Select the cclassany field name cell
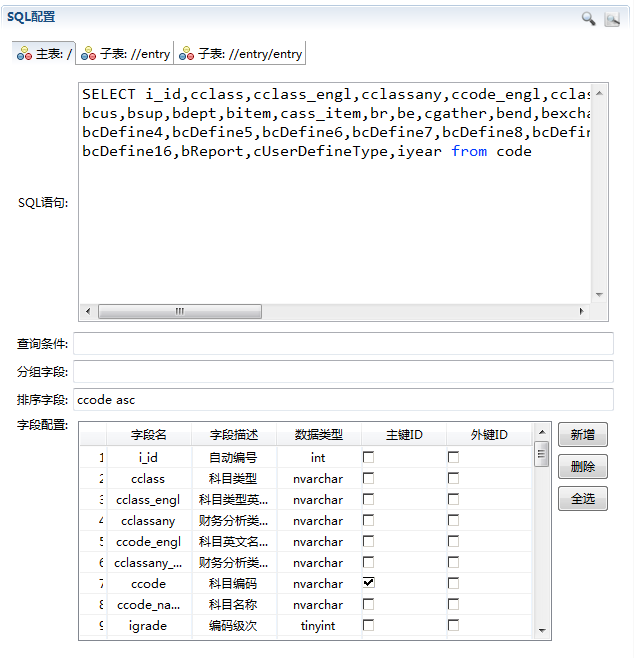 pos(149,520)
